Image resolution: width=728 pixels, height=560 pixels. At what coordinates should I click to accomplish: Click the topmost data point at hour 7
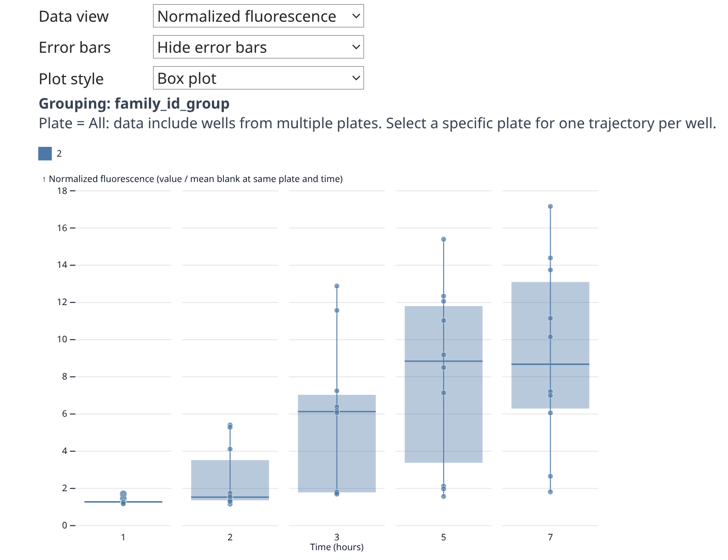pyautogui.click(x=550, y=206)
